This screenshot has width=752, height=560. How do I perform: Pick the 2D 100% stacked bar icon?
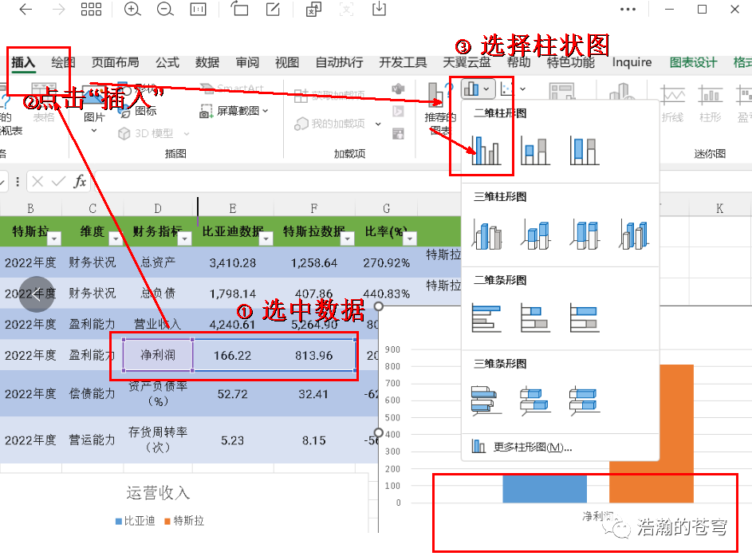(585, 317)
